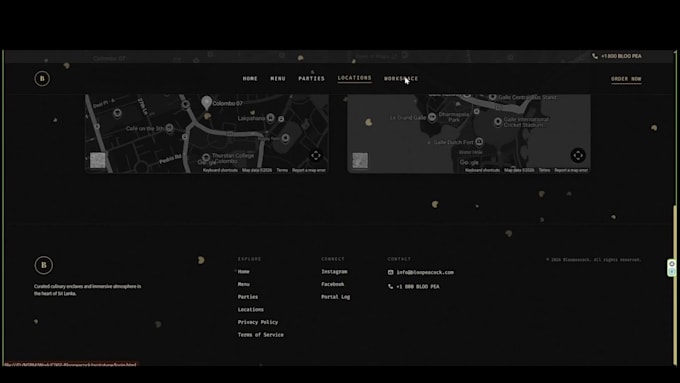Switch Galle map to satellite thumbnail
The image size is (680, 383).
pyautogui.click(x=360, y=160)
